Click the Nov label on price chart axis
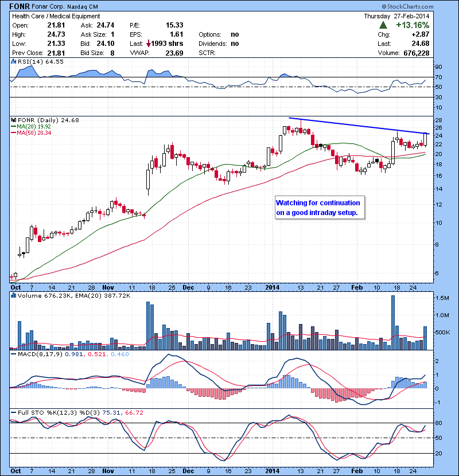 click(108, 287)
